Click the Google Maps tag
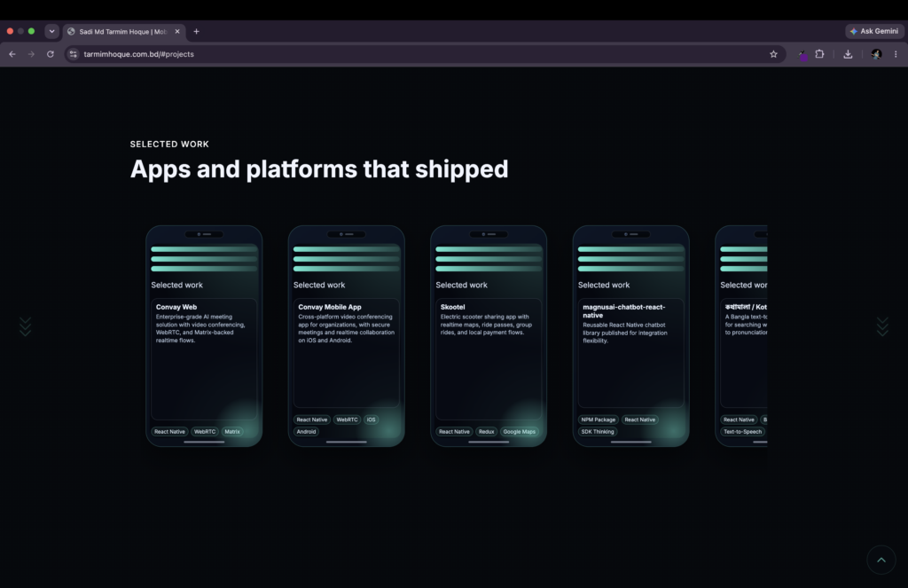The width and height of the screenshot is (908, 588). (520, 432)
